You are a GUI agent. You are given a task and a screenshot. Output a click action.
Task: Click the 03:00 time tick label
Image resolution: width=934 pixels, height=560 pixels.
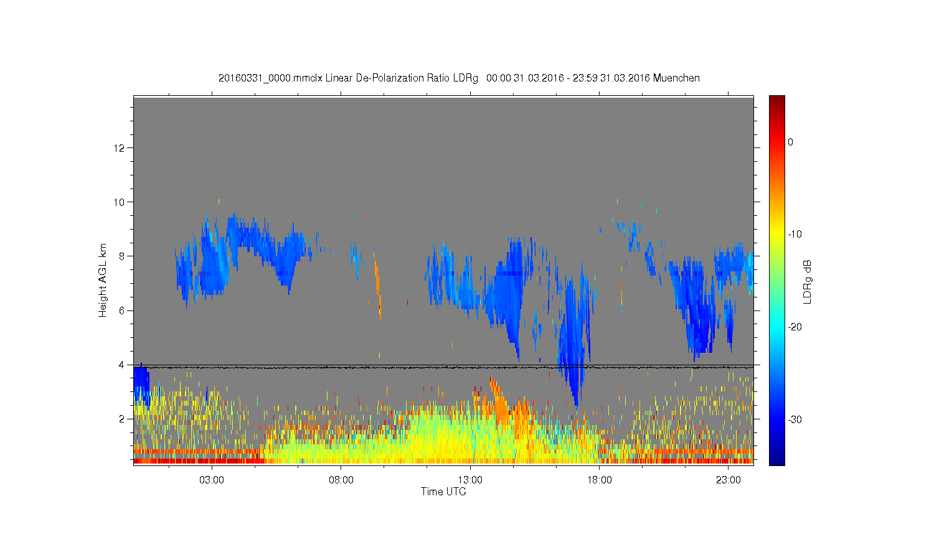point(212,480)
